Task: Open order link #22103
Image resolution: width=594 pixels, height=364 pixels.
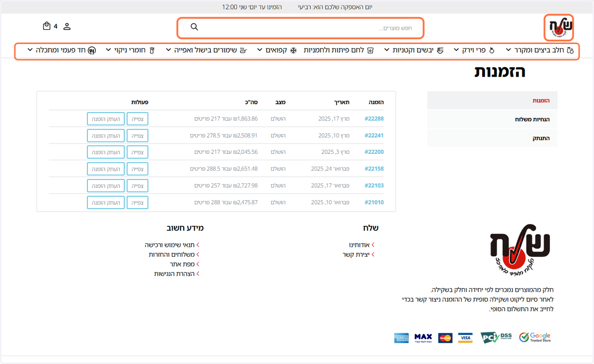Action: 374,185
